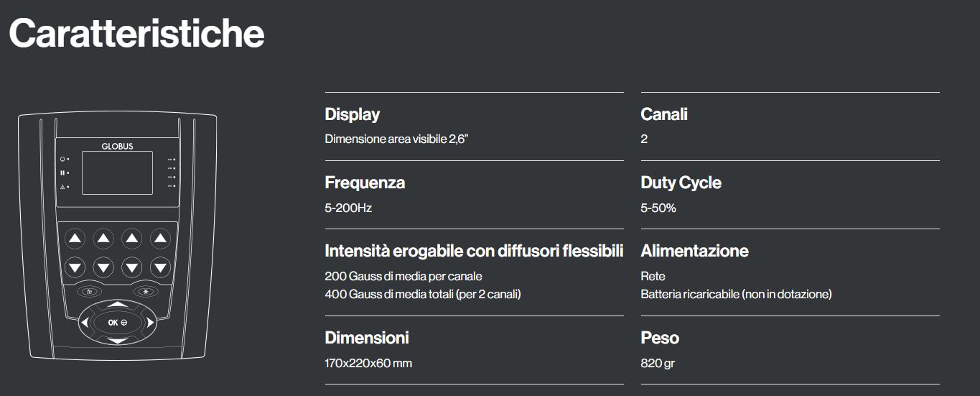Click the Duty Cycle specification title
This screenshot has height=396, width=980.
[681, 183]
